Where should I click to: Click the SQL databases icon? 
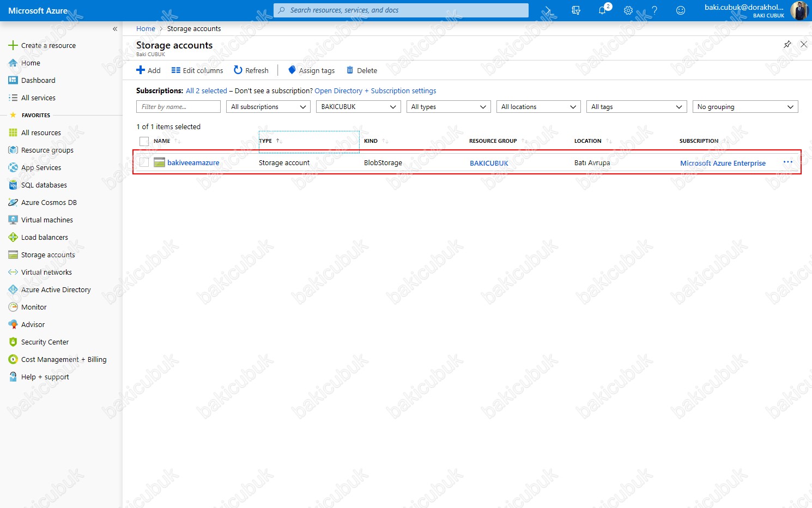(13, 185)
